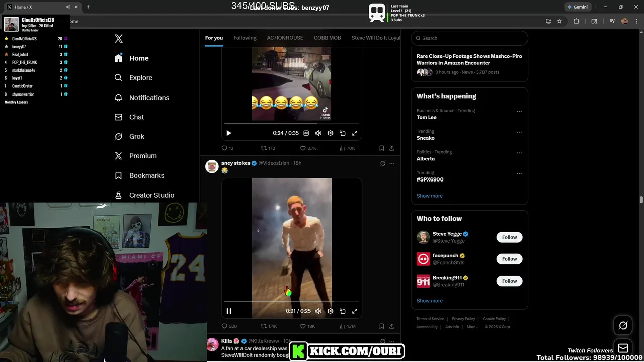Open Steve Will Do It Loyal tab
Viewport: 644px width, 362px height.
coord(376,38)
